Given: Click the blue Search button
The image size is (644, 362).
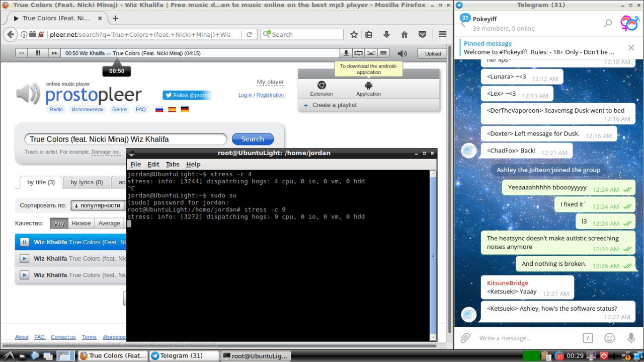Looking at the screenshot, I should [253, 139].
